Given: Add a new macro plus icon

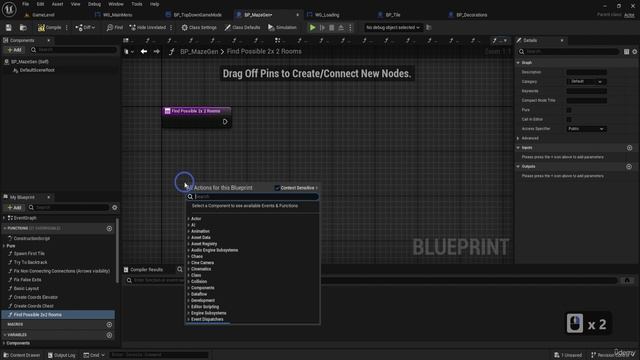Looking at the screenshot, I should pyautogui.click(x=109, y=324).
